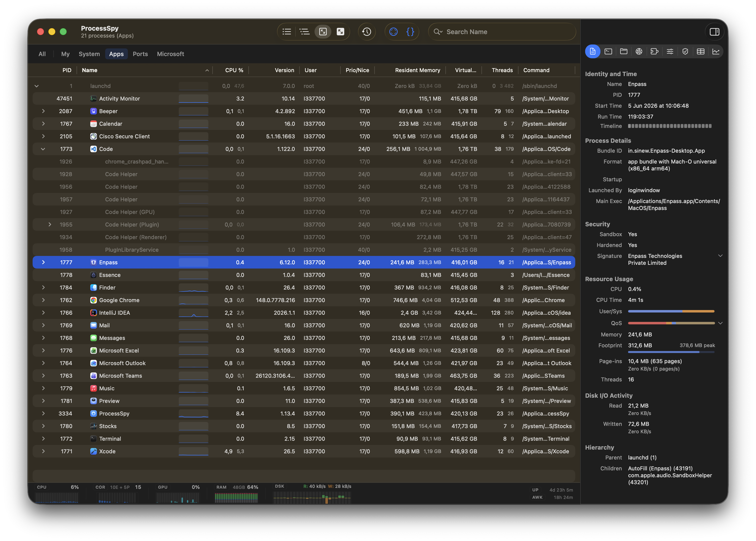Expand the Beeper process row
The image size is (756, 541).
(43, 111)
